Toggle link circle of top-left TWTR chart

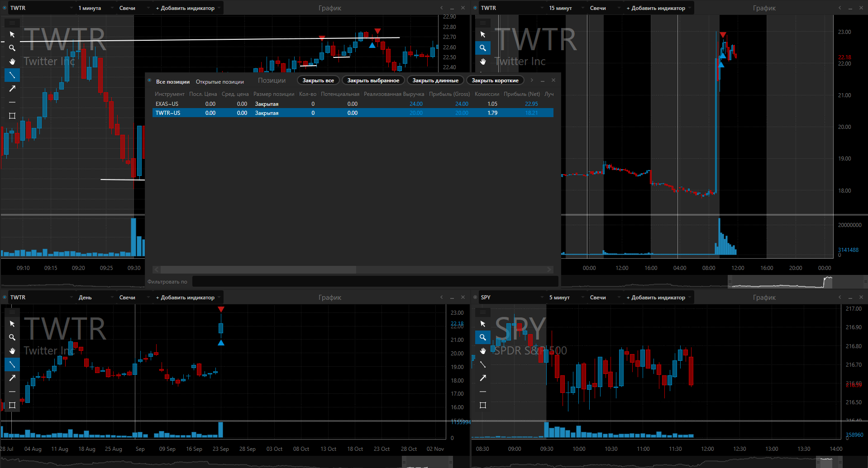pos(5,8)
